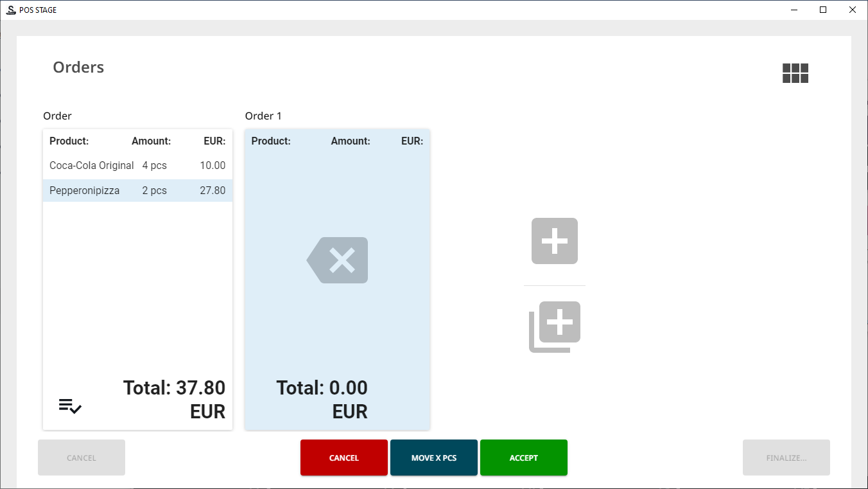Click the Amount column header in Order
868x489 pixels.
tap(151, 141)
